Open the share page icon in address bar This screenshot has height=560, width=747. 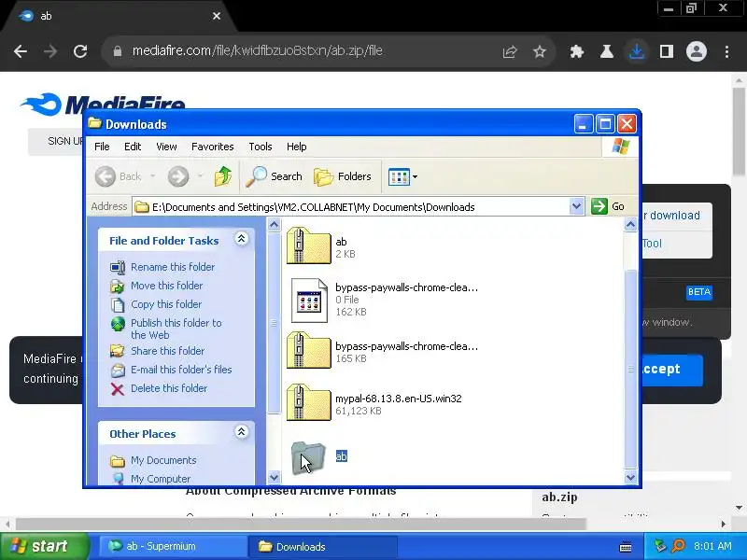(510, 51)
